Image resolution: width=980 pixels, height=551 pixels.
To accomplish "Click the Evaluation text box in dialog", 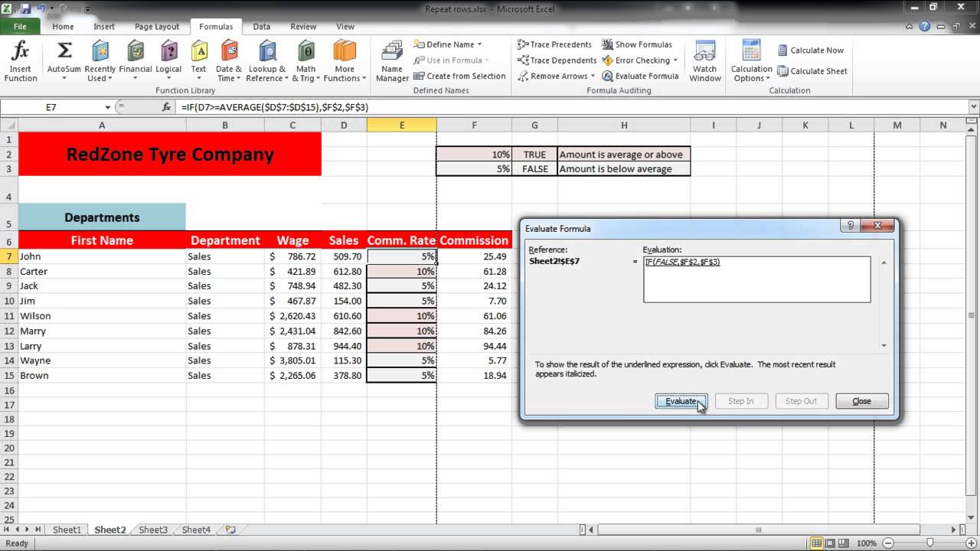I will [x=756, y=279].
